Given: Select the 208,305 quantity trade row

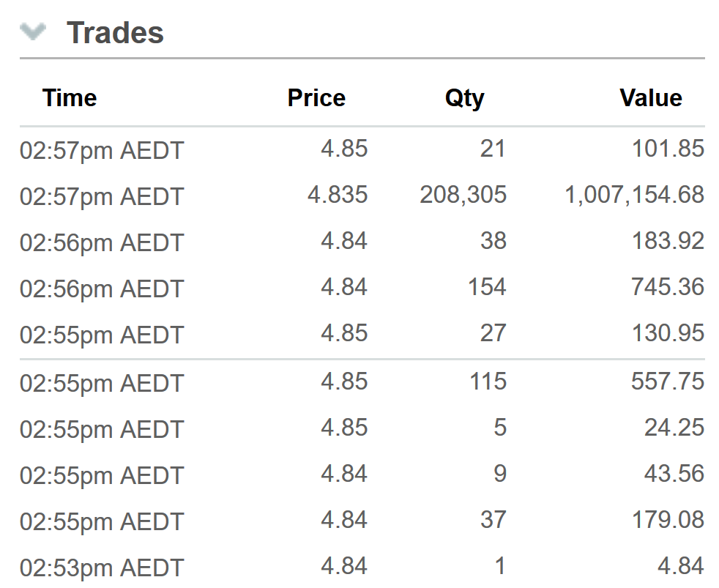Looking at the screenshot, I should point(362,195).
